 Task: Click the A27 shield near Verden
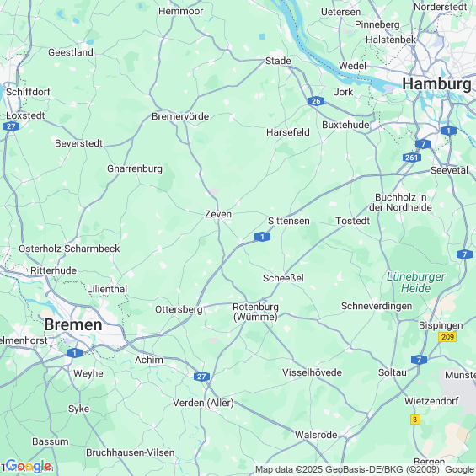click(201, 377)
